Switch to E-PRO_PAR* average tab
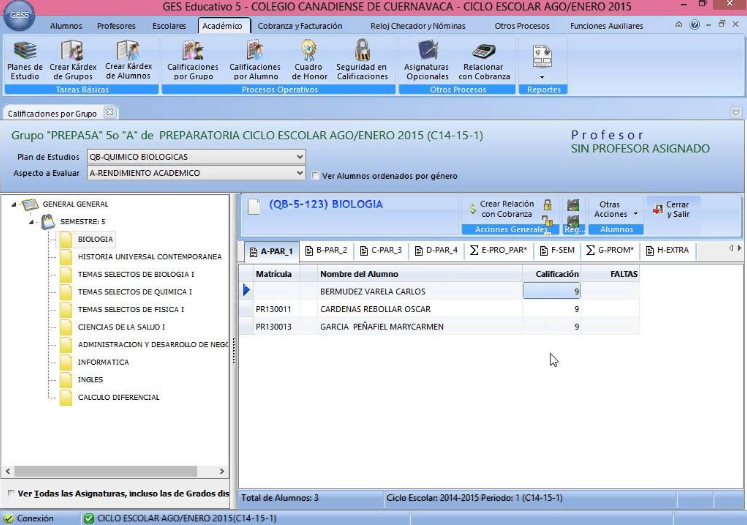 pyautogui.click(x=498, y=251)
